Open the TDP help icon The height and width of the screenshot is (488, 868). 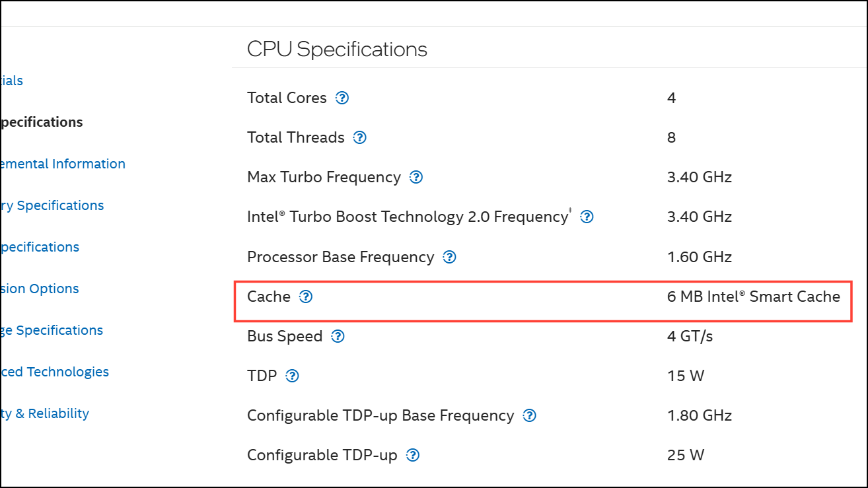(x=293, y=376)
